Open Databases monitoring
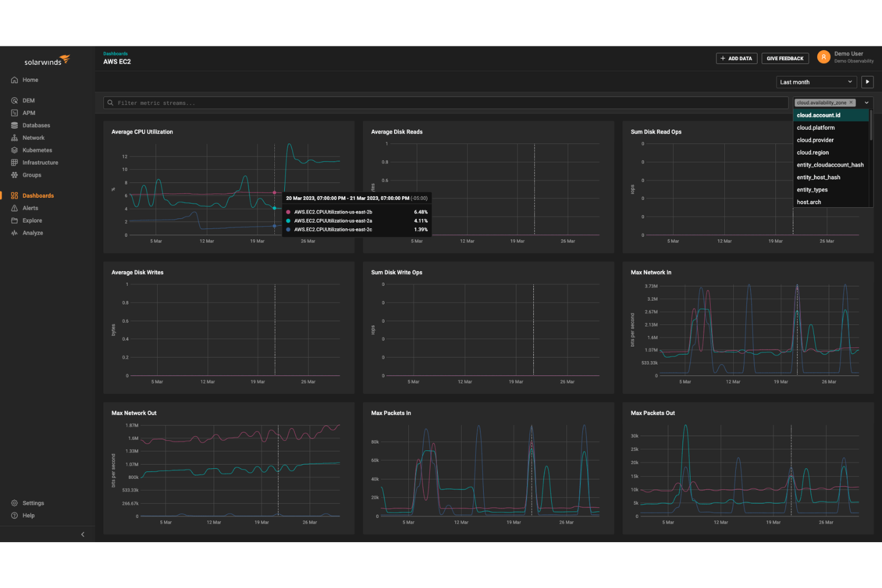This screenshot has width=882, height=588. coord(35,125)
